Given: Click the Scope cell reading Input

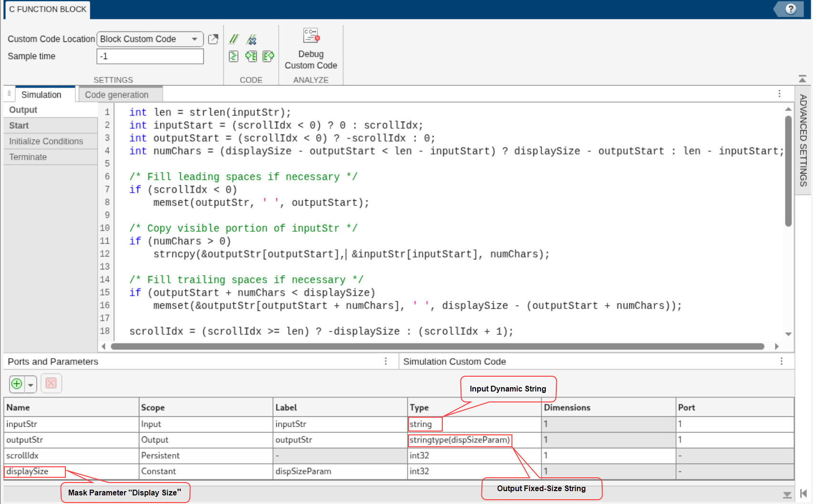Looking at the screenshot, I should (206, 424).
